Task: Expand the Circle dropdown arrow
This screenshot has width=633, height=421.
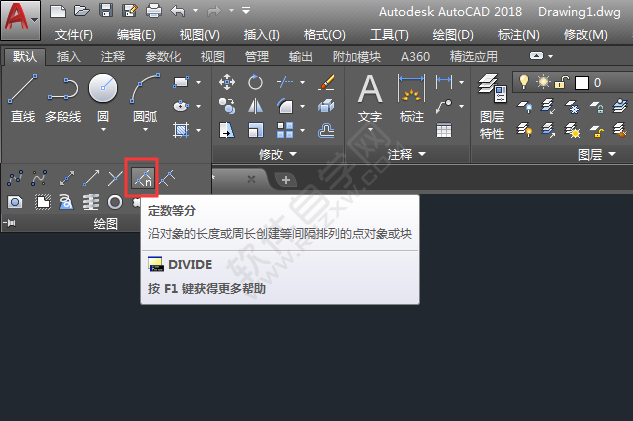Action: click(103, 130)
